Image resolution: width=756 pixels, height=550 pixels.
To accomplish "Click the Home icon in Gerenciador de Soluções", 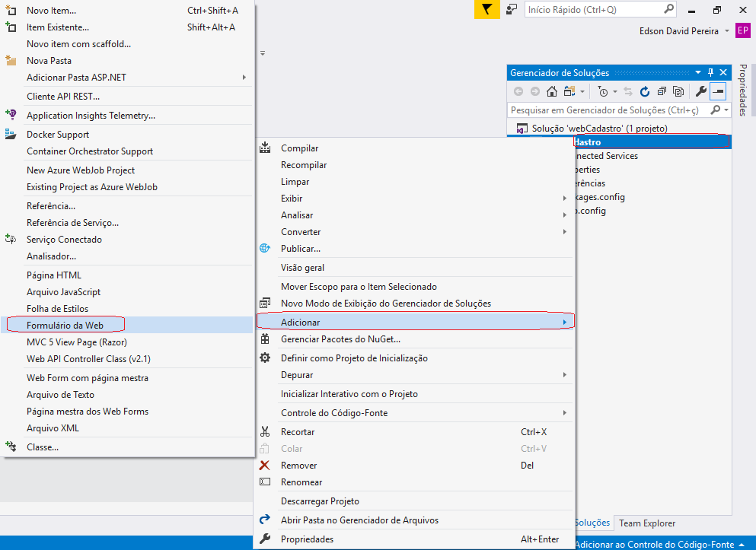I will click(x=552, y=91).
